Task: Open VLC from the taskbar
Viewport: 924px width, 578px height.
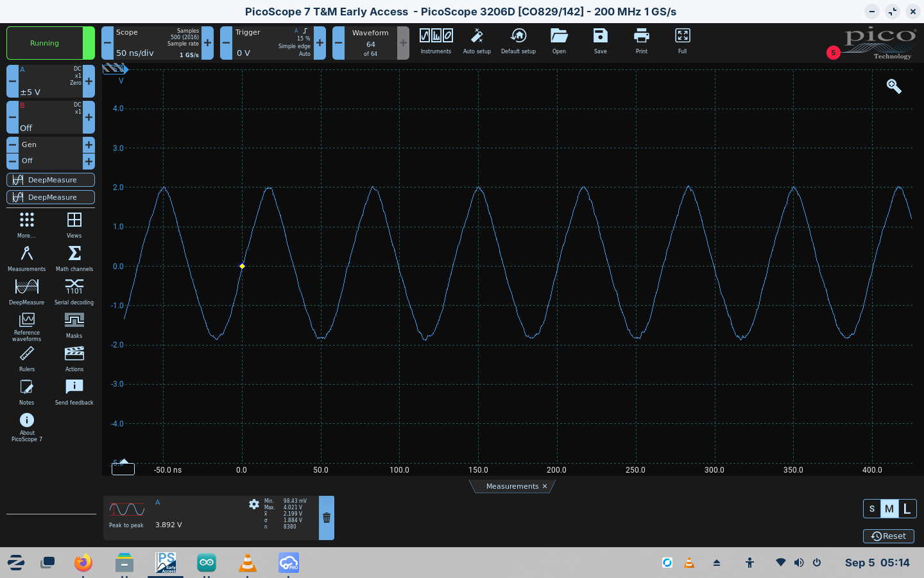Action: (x=248, y=563)
